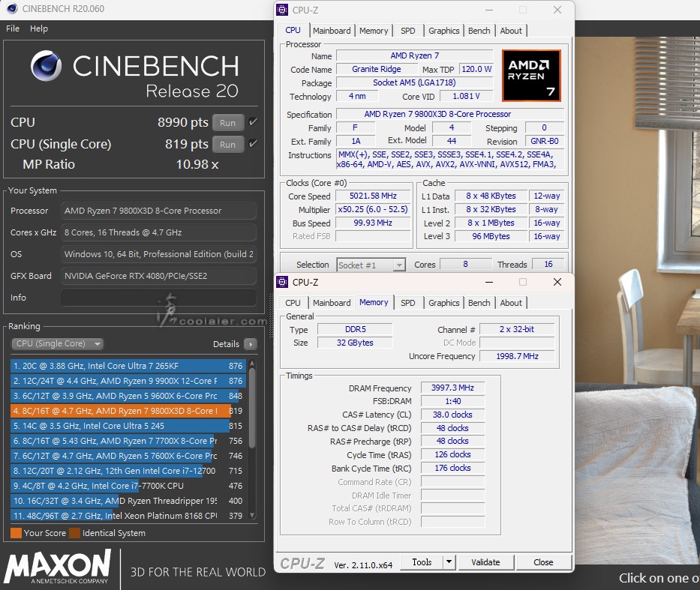Run the CPU (Single Core) benchmark
Screen dimensions: 700x590
(x=227, y=145)
